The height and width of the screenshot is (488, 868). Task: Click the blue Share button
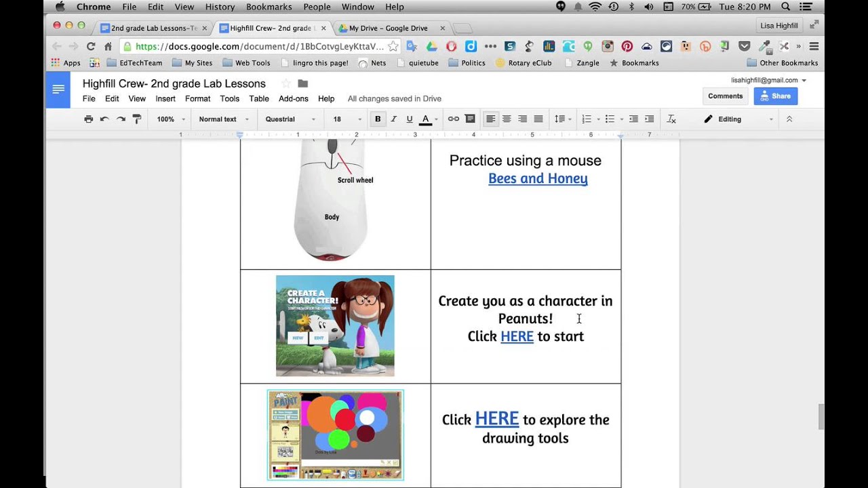tap(776, 96)
